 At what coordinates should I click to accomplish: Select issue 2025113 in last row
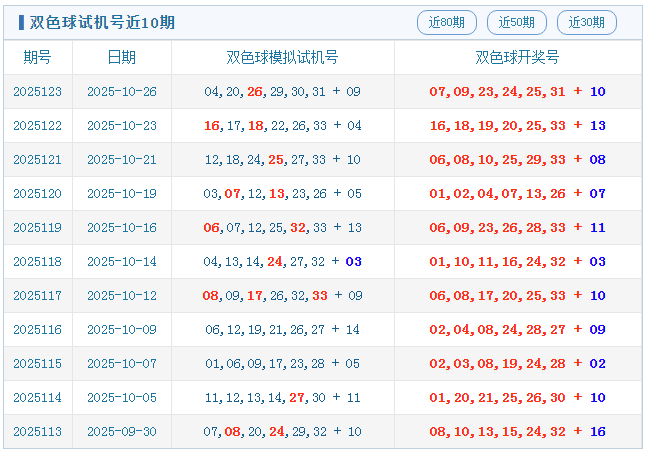pyautogui.click(x=37, y=432)
